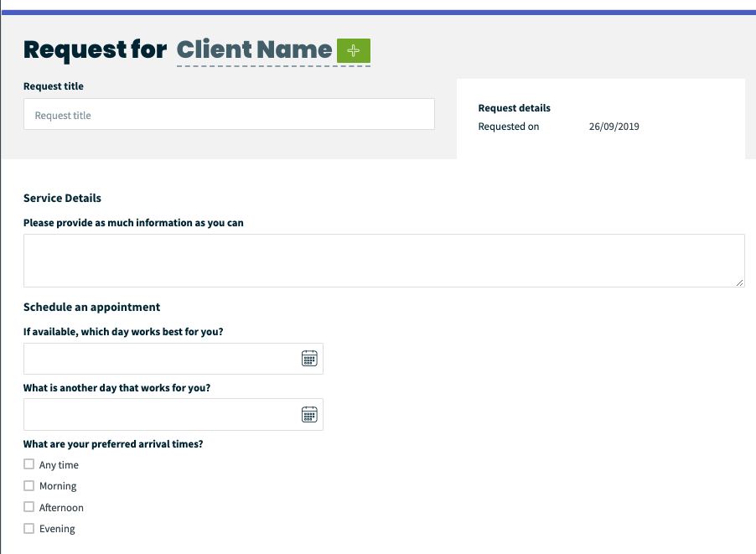Click the "Service Details" section heading
The width and height of the screenshot is (756, 554).
(62, 198)
